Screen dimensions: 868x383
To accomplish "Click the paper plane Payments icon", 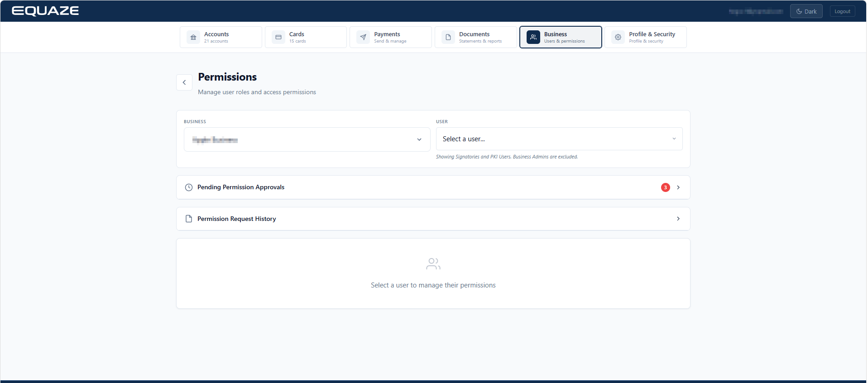I will pyautogui.click(x=363, y=37).
